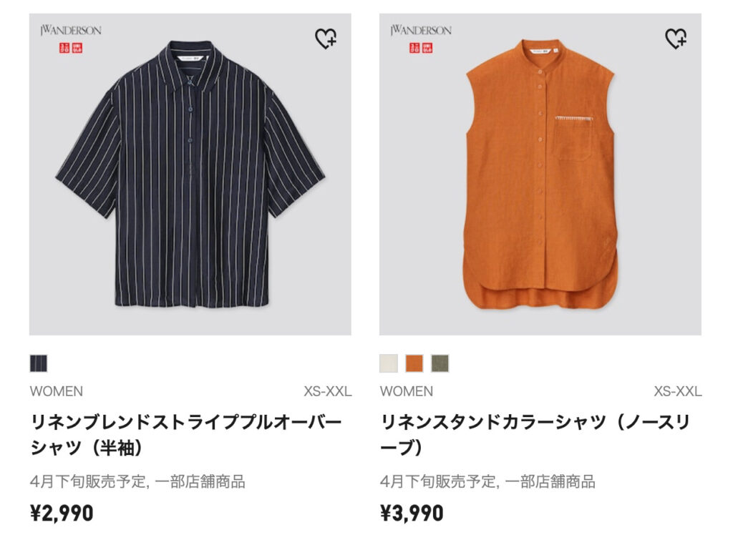Click XS-XXL size range for striped shirt
The width and height of the screenshot is (733, 560).
coord(328,391)
